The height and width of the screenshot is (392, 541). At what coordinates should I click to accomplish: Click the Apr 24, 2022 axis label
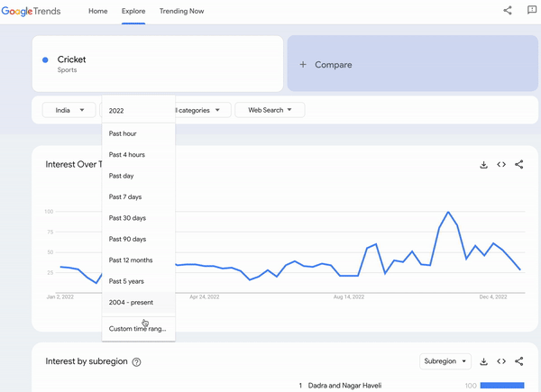click(205, 296)
